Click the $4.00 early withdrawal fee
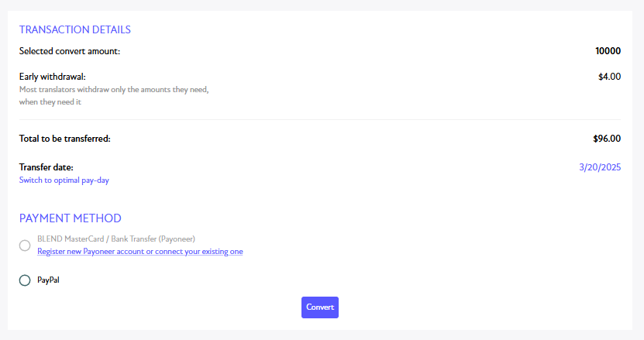The image size is (644, 340). click(x=609, y=77)
